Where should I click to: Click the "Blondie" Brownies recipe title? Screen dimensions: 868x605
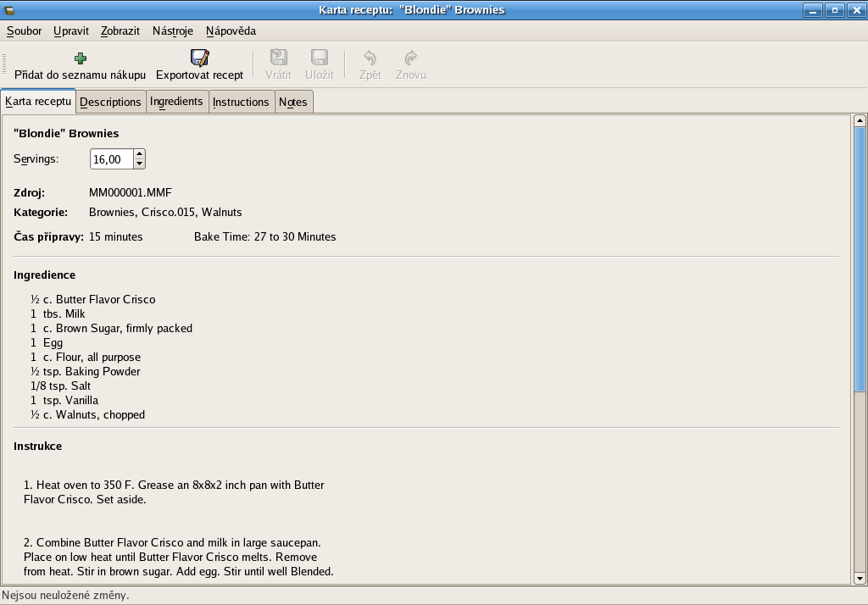click(66, 133)
